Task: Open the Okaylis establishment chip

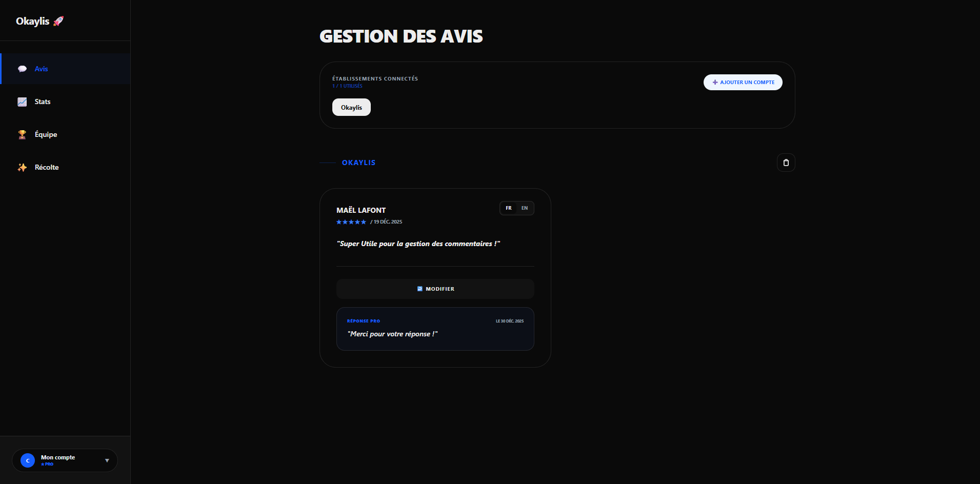Action: [x=351, y=107]
